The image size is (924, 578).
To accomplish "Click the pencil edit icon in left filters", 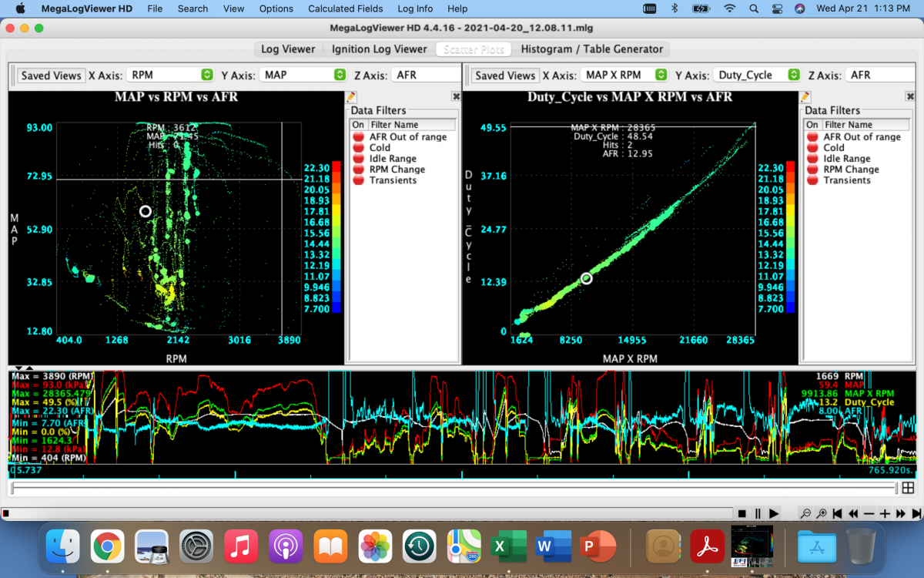I will point(352,97).
